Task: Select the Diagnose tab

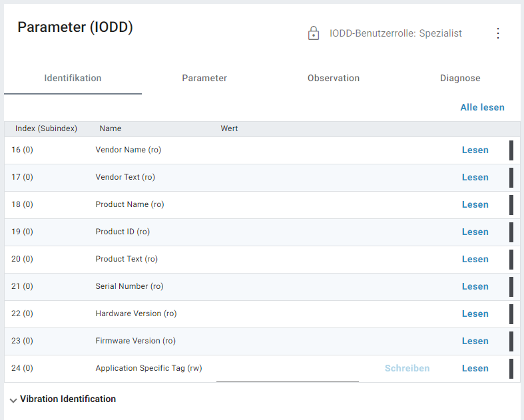Action: tap(459, 78)
